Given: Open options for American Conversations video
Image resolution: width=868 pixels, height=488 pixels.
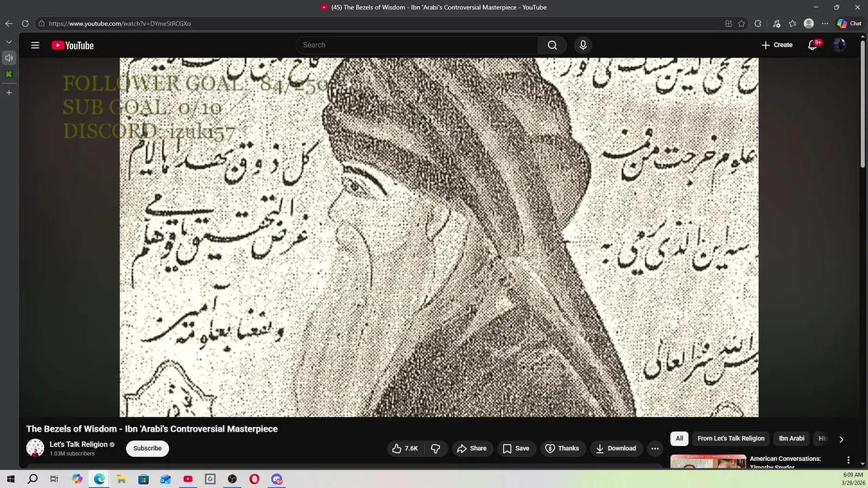Looking at the screenshot, I should [848, 460].
